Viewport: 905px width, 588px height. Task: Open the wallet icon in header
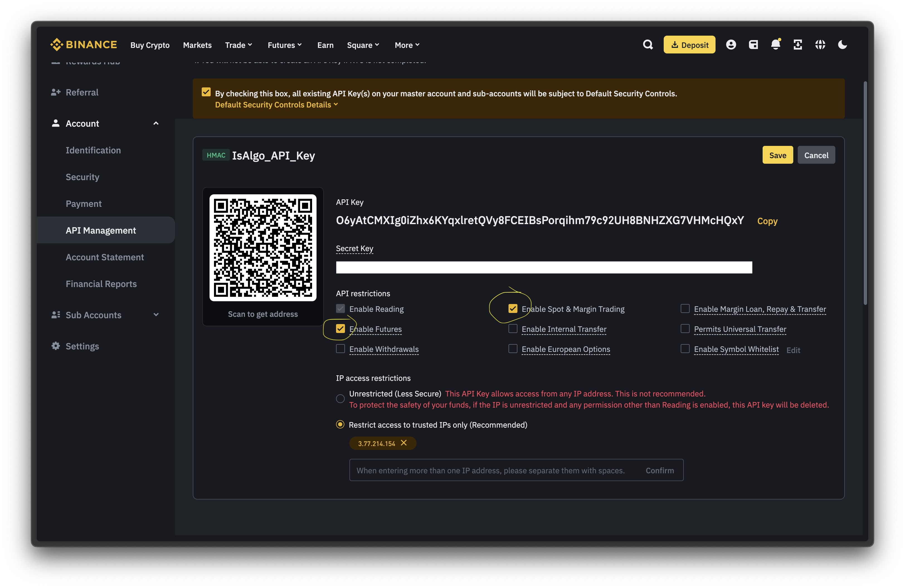[753, 45]
